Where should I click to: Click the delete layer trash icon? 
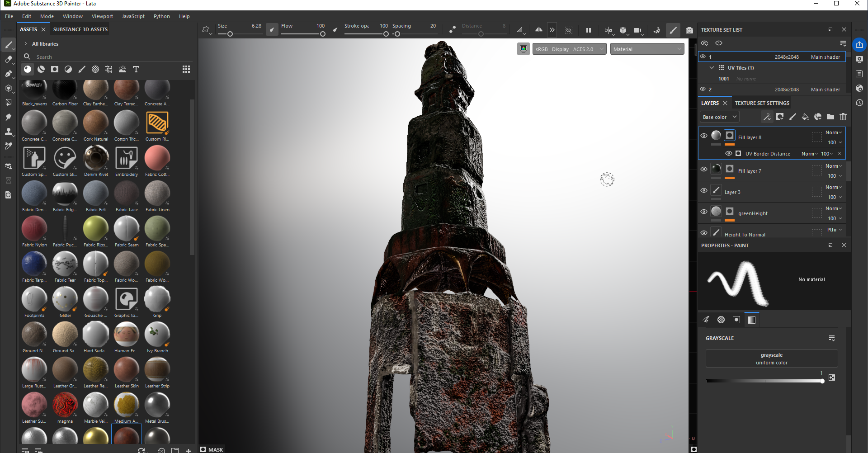coord(843,117)
